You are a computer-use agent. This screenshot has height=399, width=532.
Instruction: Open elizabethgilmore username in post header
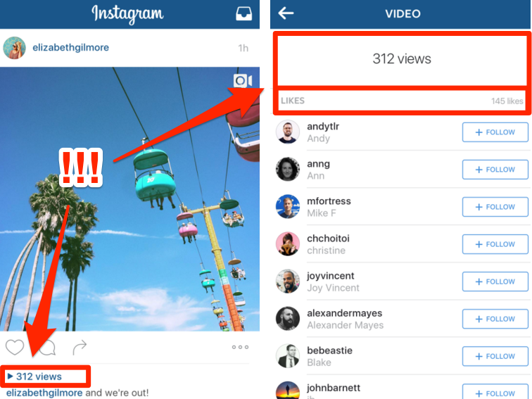pos(70,48)
